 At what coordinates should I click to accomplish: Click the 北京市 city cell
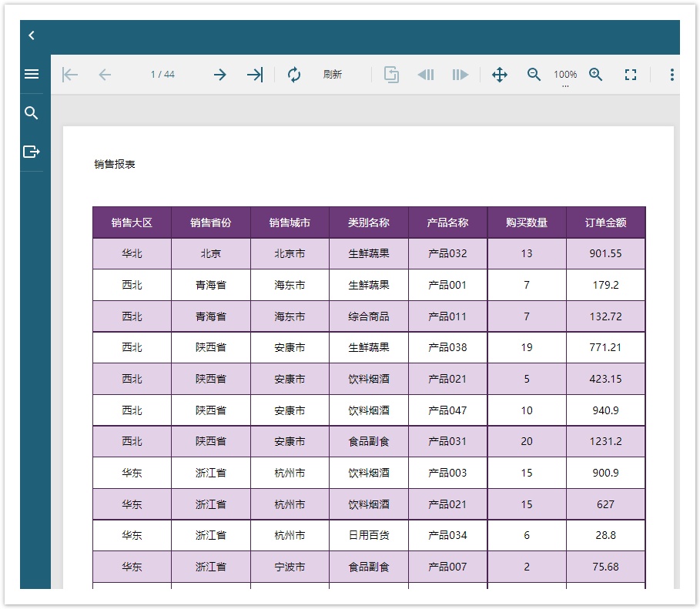290,253
